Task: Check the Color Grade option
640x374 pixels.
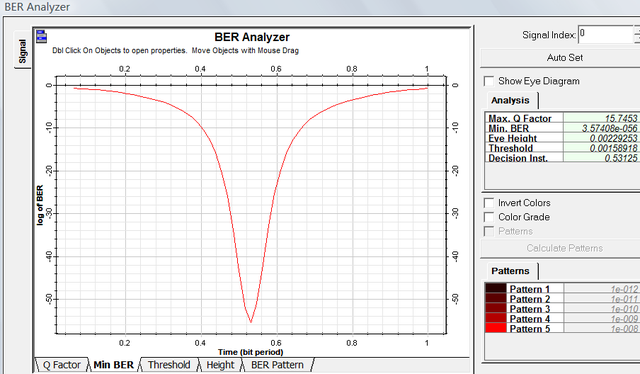Action: (x=489, y=217)
